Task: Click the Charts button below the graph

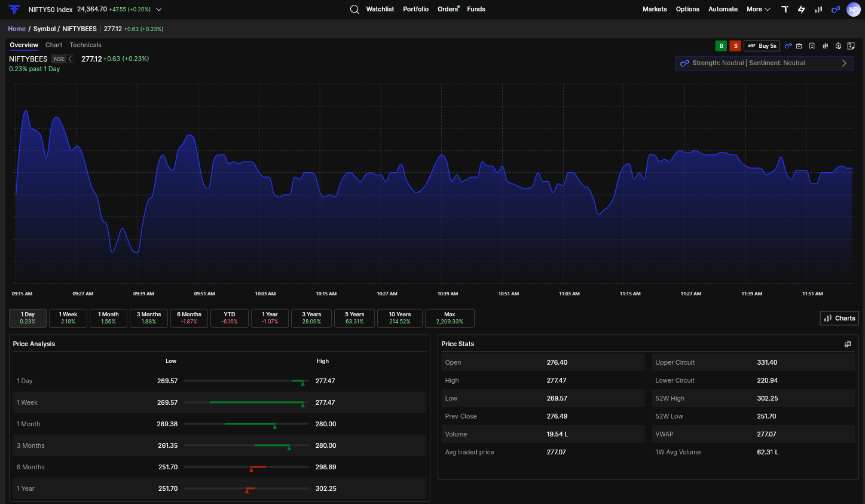Action: (839, 318)
